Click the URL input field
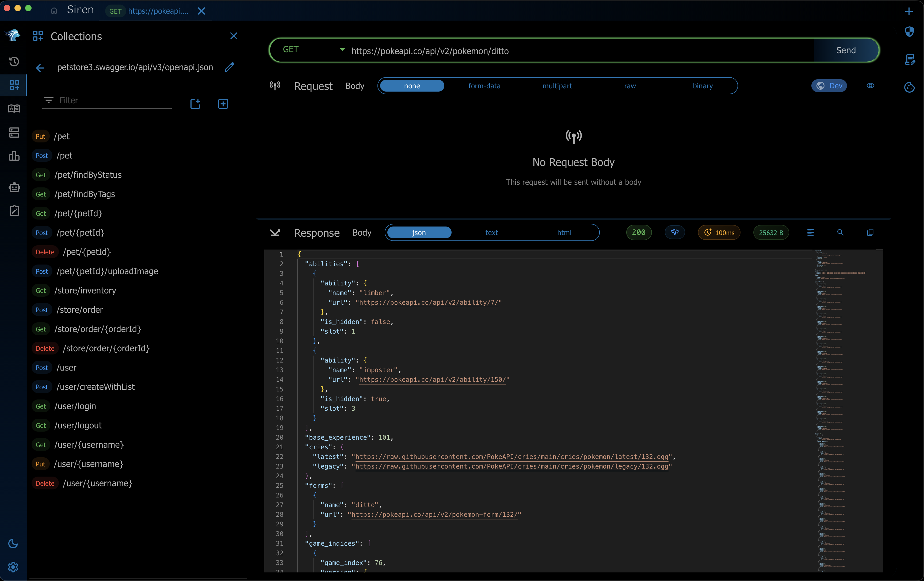 (581, 51)
